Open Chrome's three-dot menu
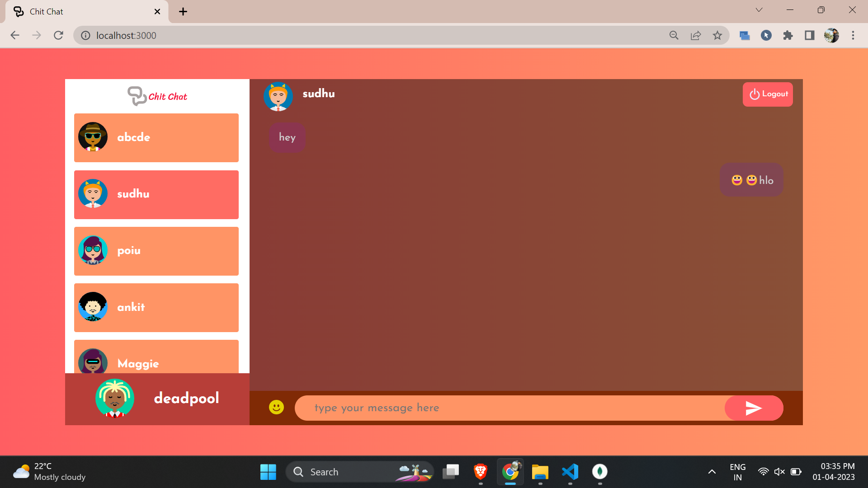 click(x=853, y=35)
